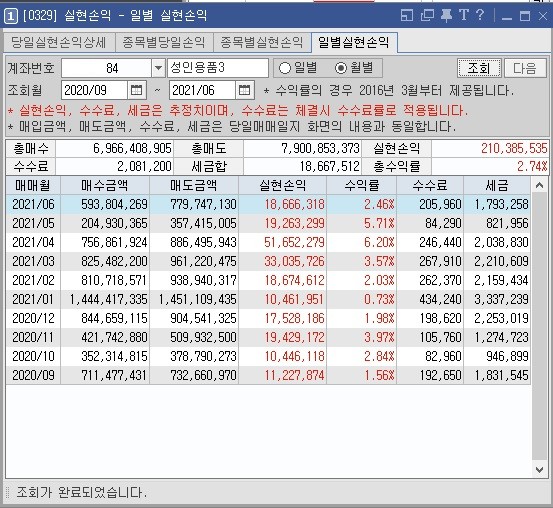Open the 종목별실현손익 tab
The image size is (553, 508).
tap(262, 42)
